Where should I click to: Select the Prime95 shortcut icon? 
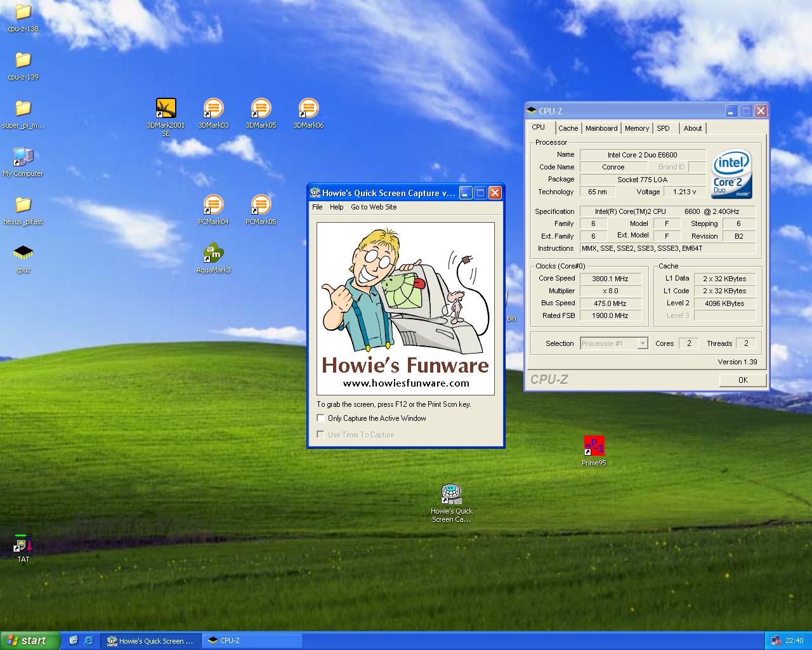(x=594, y=446)
